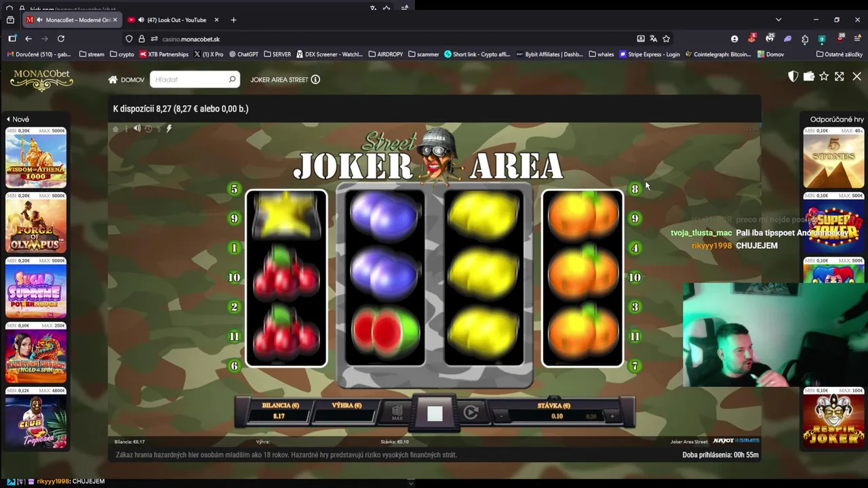Screen dimensions: 868x488
Task: Open the stream bookmarks folder
Action: (92, 54)
